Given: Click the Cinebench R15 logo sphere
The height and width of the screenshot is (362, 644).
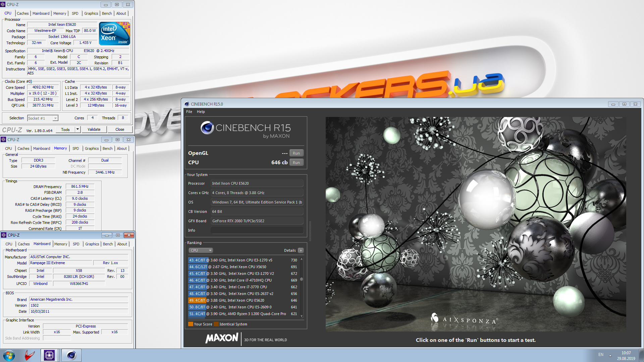Looking at the screenshot, I should pos(207,128).
